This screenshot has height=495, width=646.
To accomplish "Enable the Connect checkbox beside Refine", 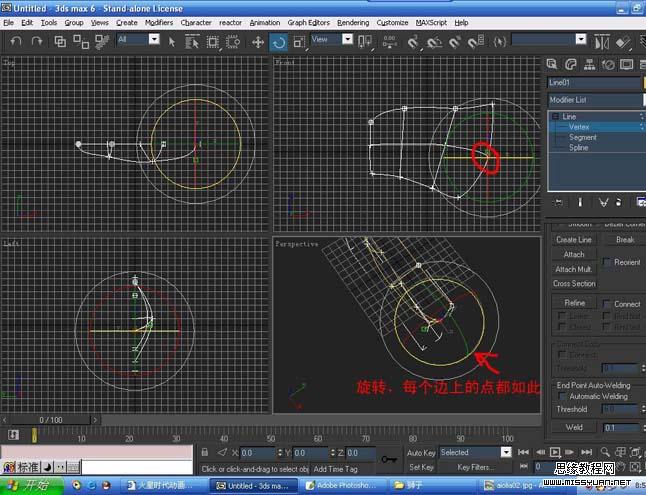I will click(x=607, y=304).
